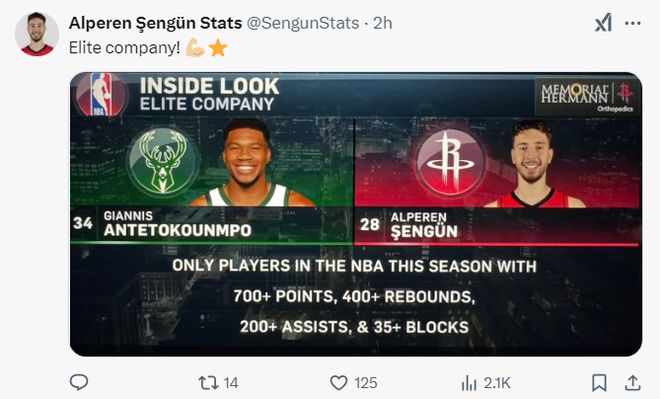
Task: Repost the tweet via retweet icon
Action: (208, 383)
